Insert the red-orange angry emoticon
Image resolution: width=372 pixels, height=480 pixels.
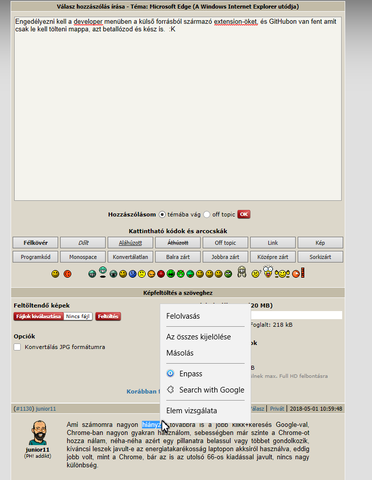[x=67, y=274]
